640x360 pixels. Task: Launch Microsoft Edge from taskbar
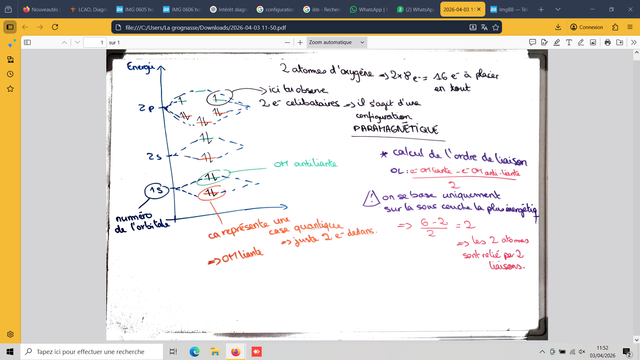point(194,351)
